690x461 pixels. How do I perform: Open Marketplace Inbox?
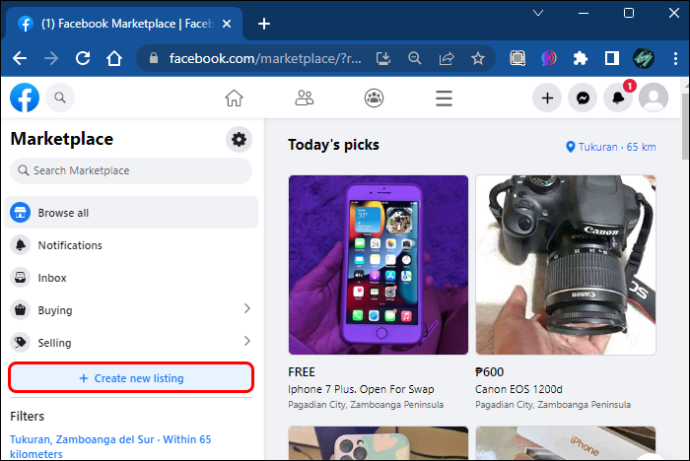tap(131, 278)
